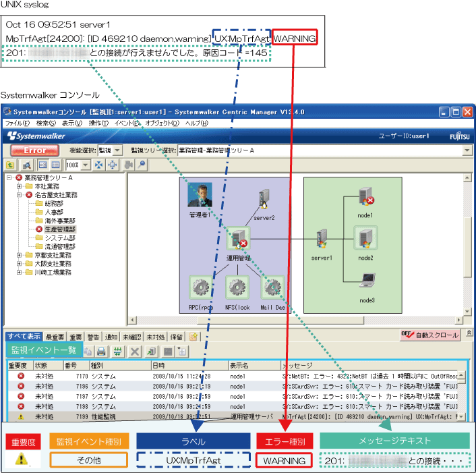Click the fit-map-to-window arrows icon
The width and height of the screenshot is (476, 473).
click(x=98, y=165)
